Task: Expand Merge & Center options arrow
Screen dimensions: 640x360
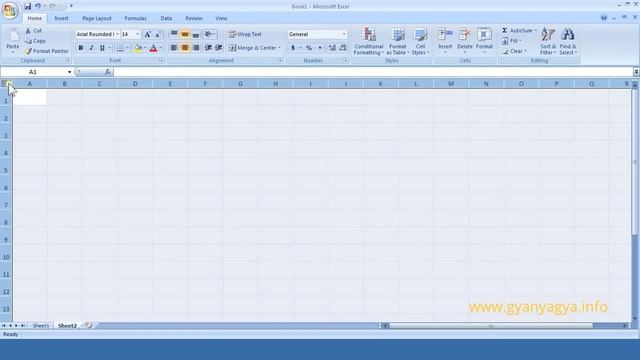Action: click(x=280, y=48)
